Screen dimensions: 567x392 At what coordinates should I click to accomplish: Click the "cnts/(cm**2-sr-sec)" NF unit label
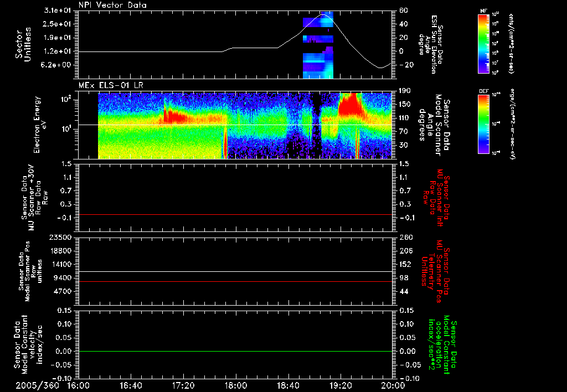click(511, 43)
